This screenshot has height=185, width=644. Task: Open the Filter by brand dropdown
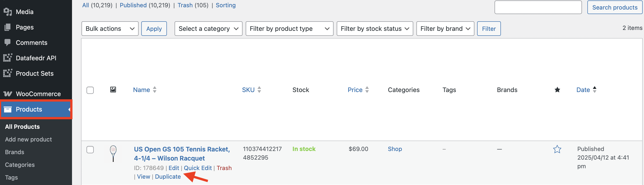pos(445,29)
